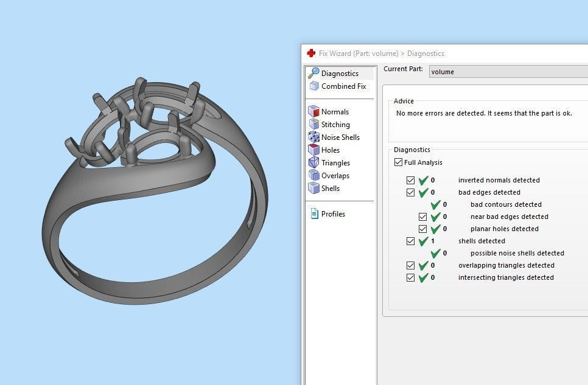Open the Holes page
This screenshot has width=588, height=385.
(331, 150)
